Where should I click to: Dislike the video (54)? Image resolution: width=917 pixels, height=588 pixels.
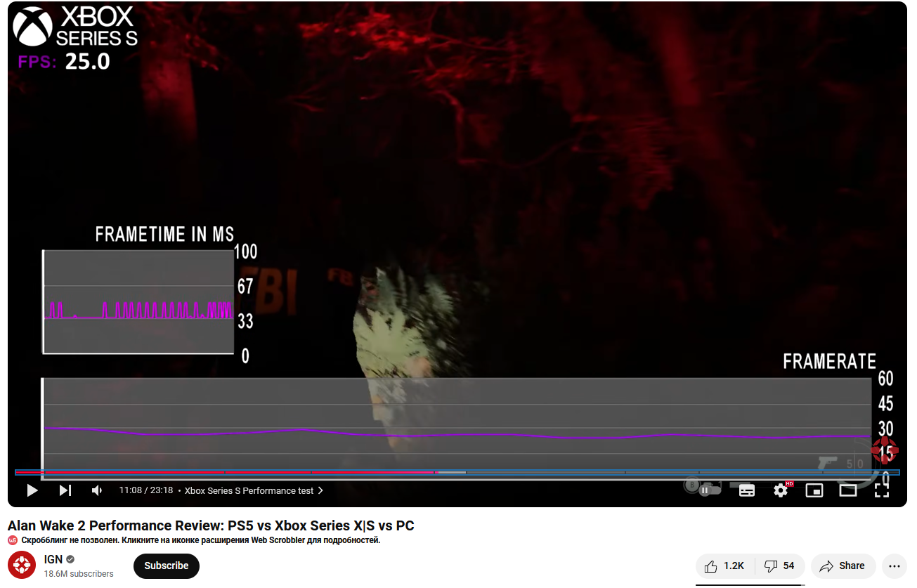coord(780,566)
